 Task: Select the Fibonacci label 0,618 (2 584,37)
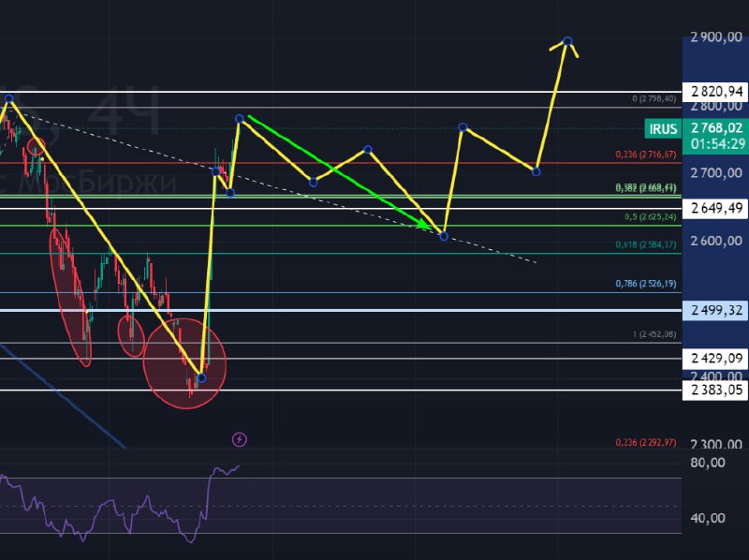pyautogui.click(x=646, y=244)
